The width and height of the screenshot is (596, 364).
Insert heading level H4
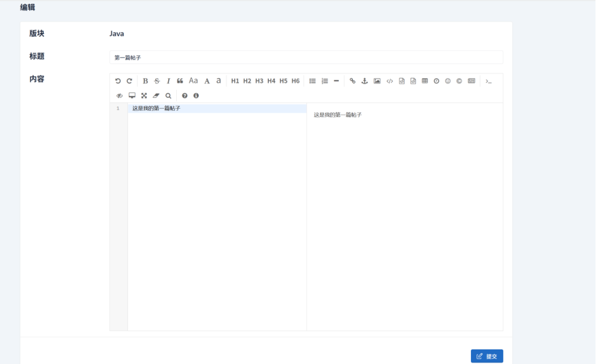pos(272,81)
